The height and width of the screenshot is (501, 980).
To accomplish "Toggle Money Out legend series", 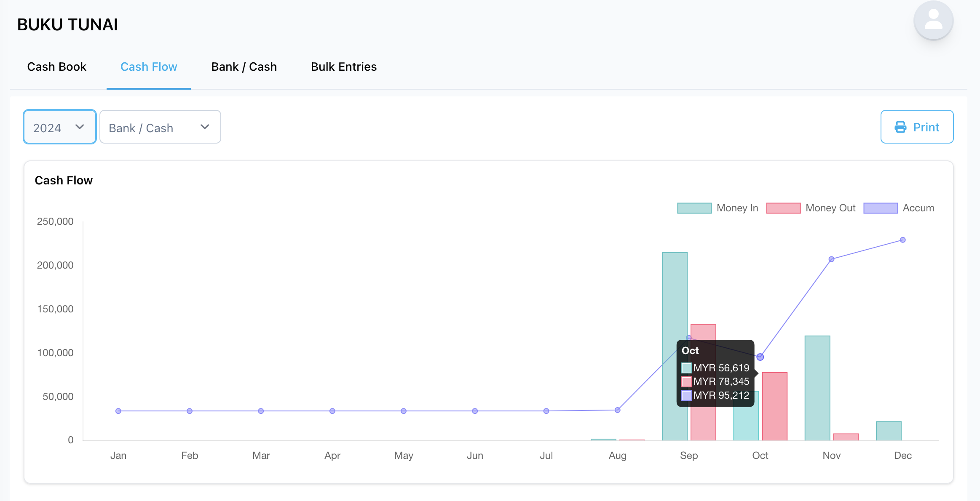I will 811,208.
